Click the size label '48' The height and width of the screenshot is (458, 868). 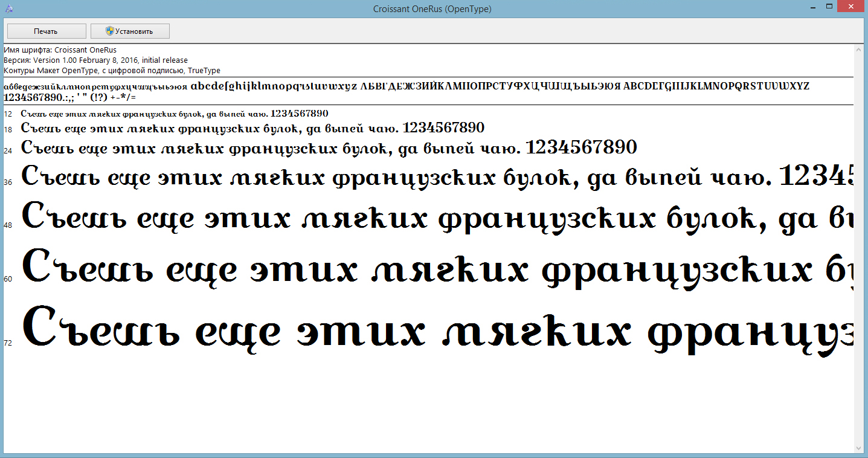tap(8, 225)
